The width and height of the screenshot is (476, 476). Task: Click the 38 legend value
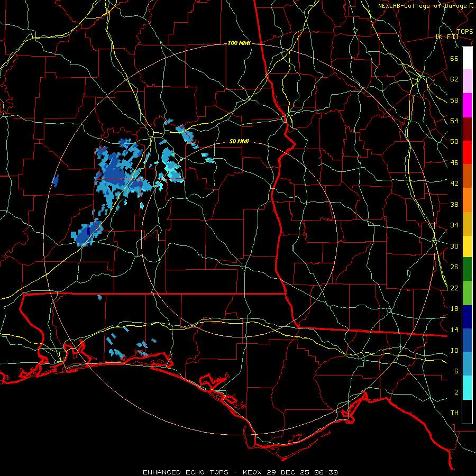[x=454, y=204]
